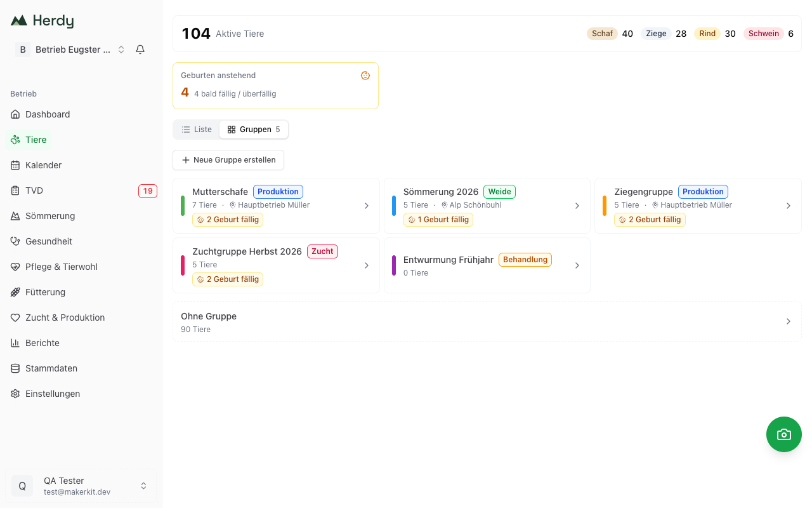Click Neue Gruppe erstellen button

click(228, 160)
